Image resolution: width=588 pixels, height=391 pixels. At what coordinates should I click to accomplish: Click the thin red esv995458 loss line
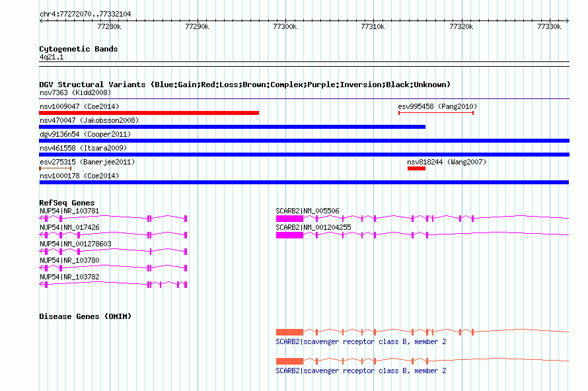point(436,113)
